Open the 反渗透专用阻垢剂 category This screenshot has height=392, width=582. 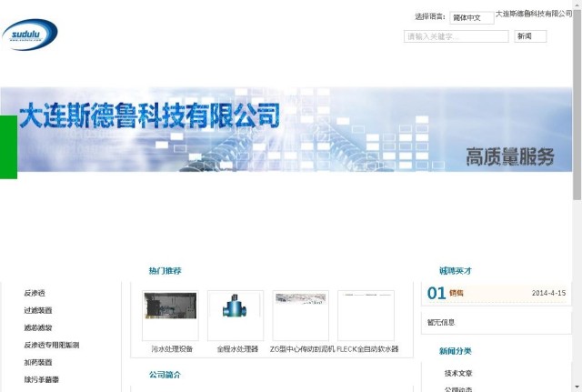52,345
